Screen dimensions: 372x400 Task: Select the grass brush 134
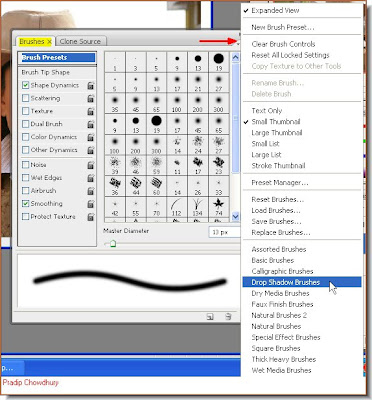coord(198,207)
